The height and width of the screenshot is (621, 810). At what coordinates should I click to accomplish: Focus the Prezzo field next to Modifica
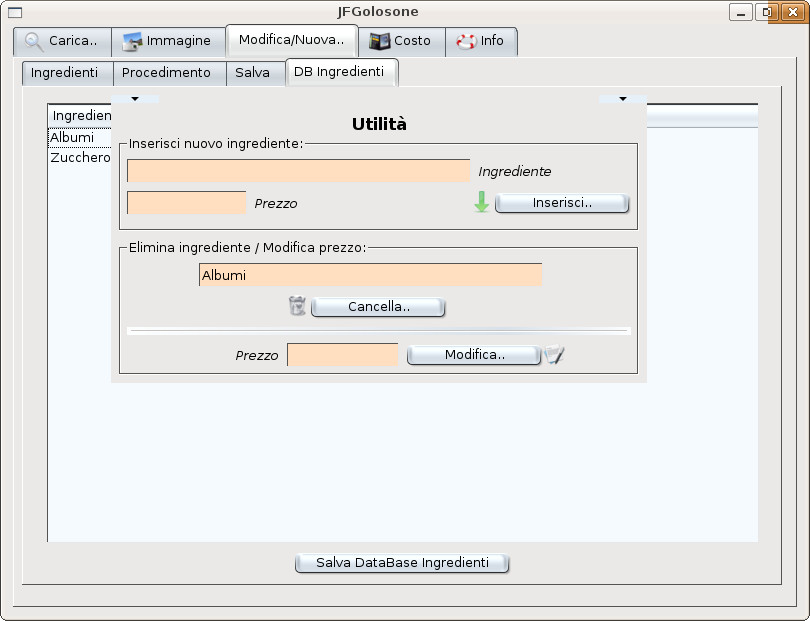342,354
